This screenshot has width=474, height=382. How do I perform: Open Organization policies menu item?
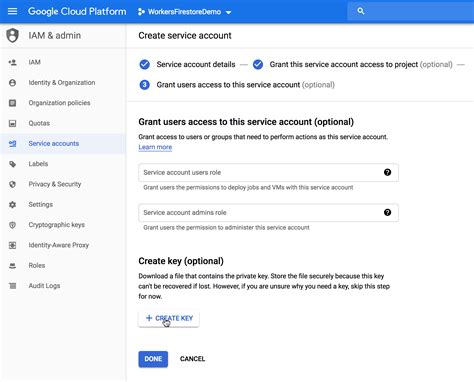pos(59,103)
